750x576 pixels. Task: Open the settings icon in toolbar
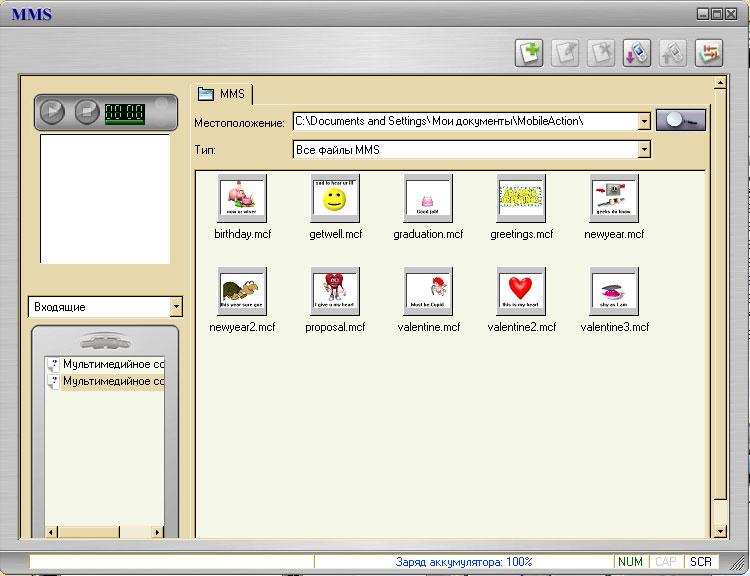[708, 53]
